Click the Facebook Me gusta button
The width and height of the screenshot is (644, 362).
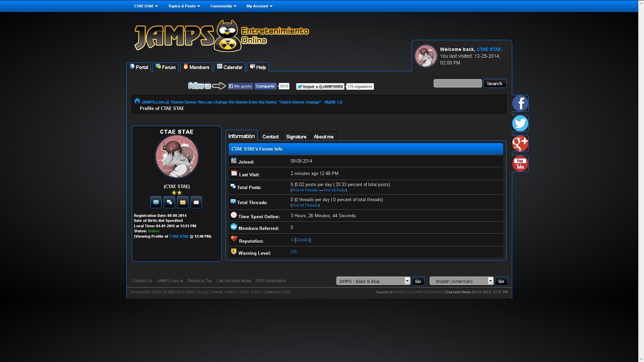click(x=240, y=86)
